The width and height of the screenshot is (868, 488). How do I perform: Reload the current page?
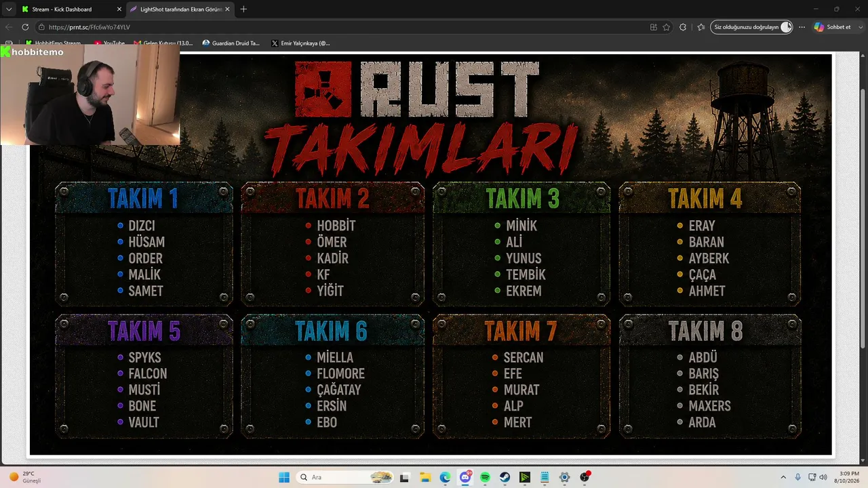pyautogui.click(x=25, y=27)
